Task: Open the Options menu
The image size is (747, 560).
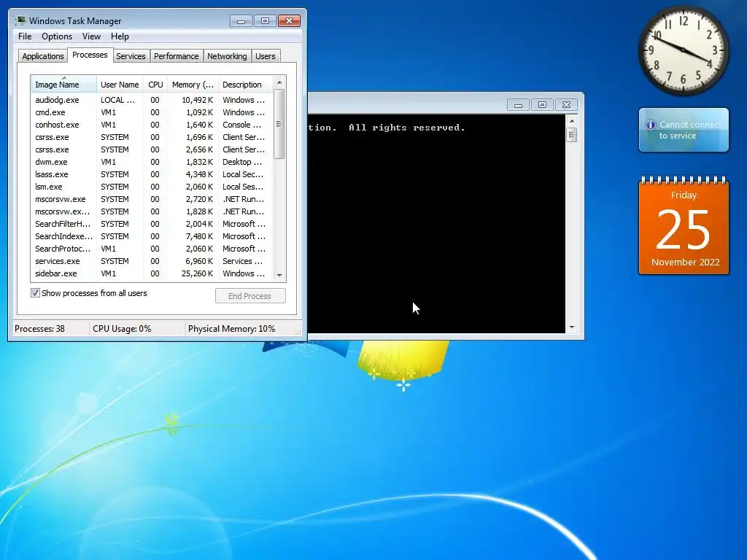Action: (57, 36)
